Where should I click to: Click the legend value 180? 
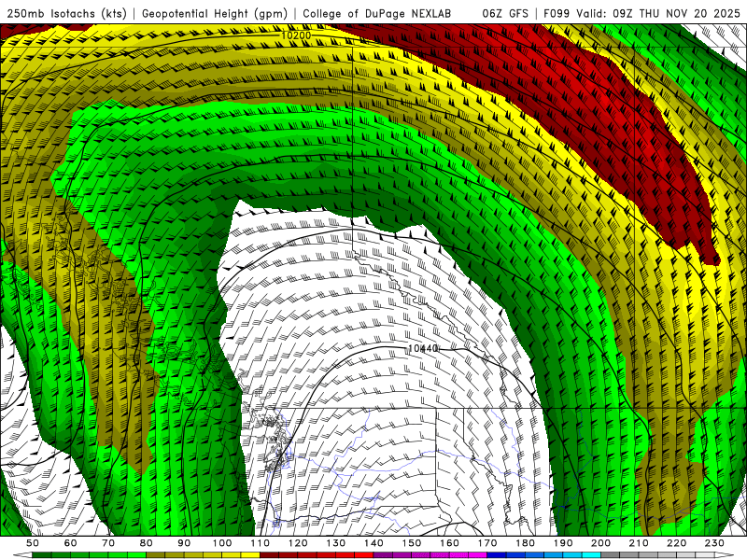tap(525, 543)
